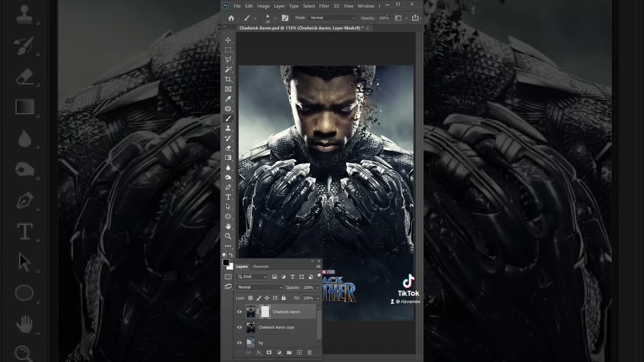The width and height of the screenshot is (644, 362).
Task: Open the Edit Toolbar three-dots menu
Action: pos(228,246)
